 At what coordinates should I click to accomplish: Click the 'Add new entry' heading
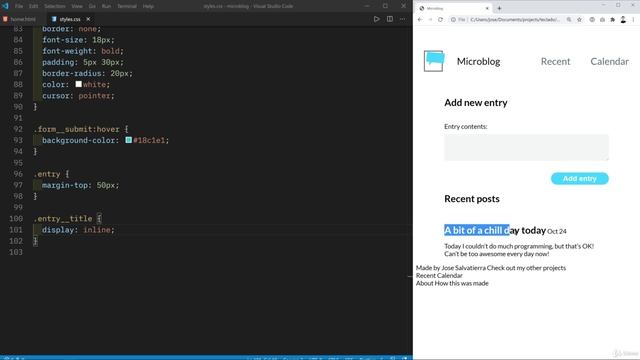[476, 102]
